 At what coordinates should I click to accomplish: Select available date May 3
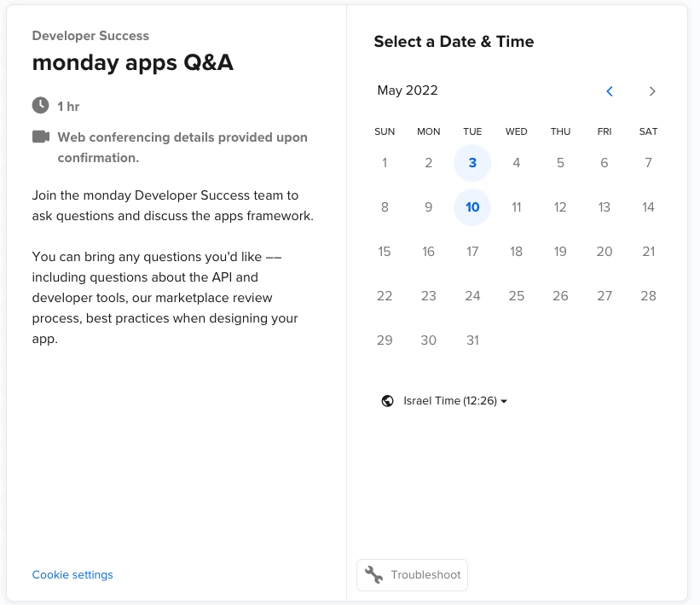point(472,162)
